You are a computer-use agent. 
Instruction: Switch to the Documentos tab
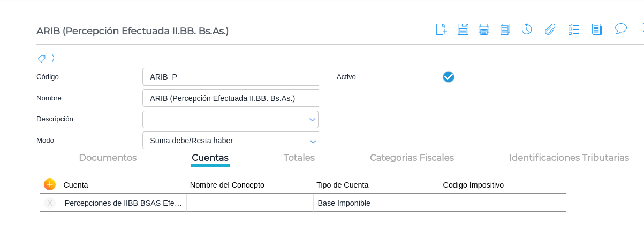coord(108,158)
